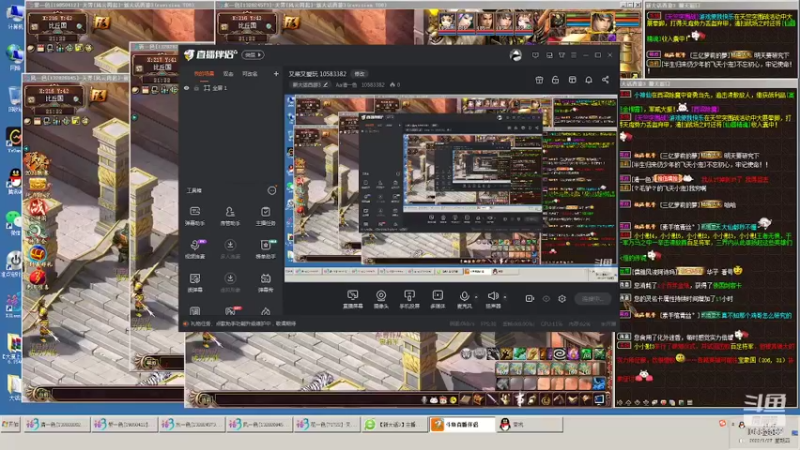Toggle visibility eye of 全屏1 source
Image resolution: width=800 pixels, height=450 pixels.
[x=187, y=88]
